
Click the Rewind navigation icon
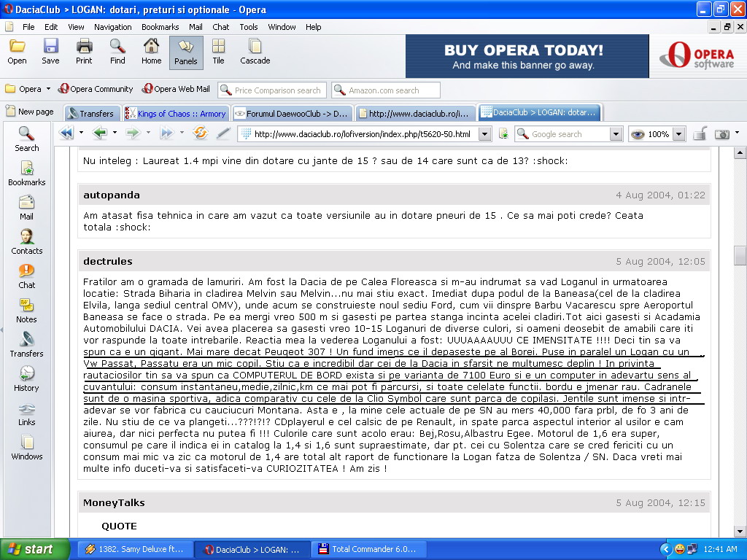point(66,133)
